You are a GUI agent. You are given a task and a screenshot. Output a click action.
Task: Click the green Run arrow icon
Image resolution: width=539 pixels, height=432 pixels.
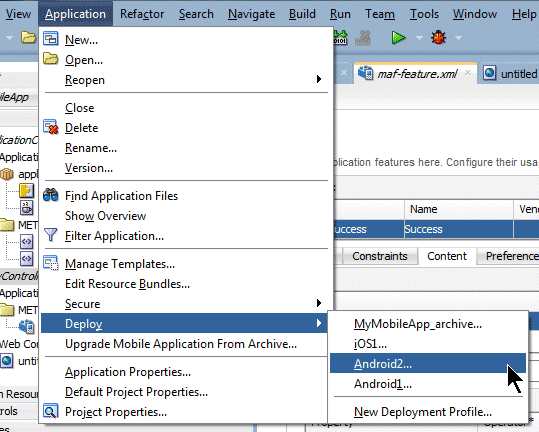[x=398, y=37]
